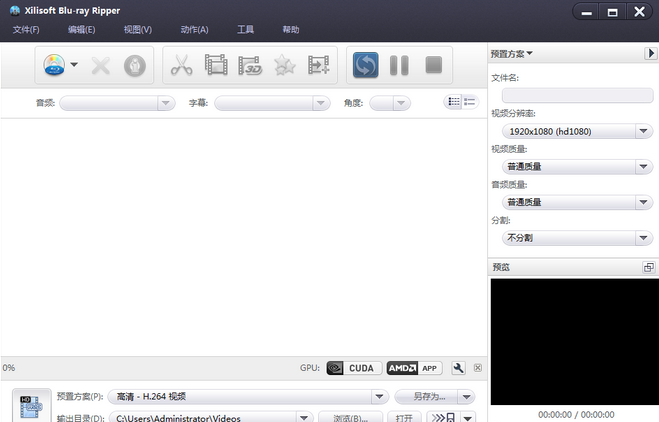Open the load disc dropdown arrow
The image size is (659, 422).
(x=74, y=65)
